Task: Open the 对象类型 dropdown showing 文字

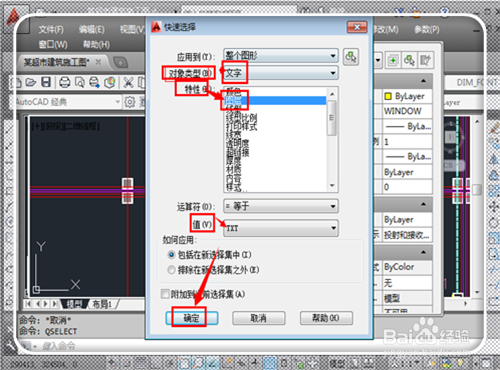Action: 281,73
